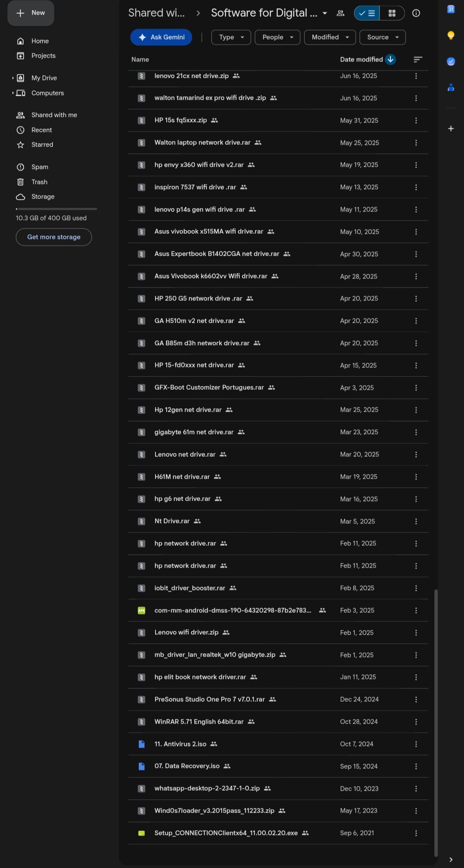464x868 pixels.
Task: Open more actions for WinRAR 5.71 file
Action: coord(416,722)
